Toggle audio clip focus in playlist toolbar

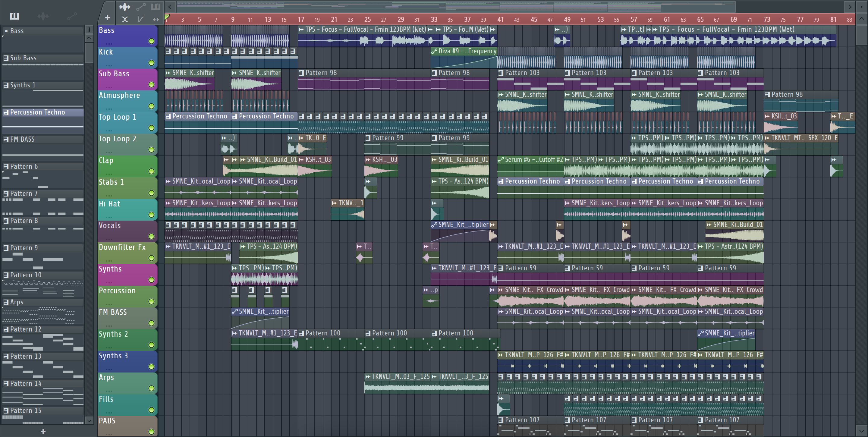pyautogui.click(x=124, y=6)
